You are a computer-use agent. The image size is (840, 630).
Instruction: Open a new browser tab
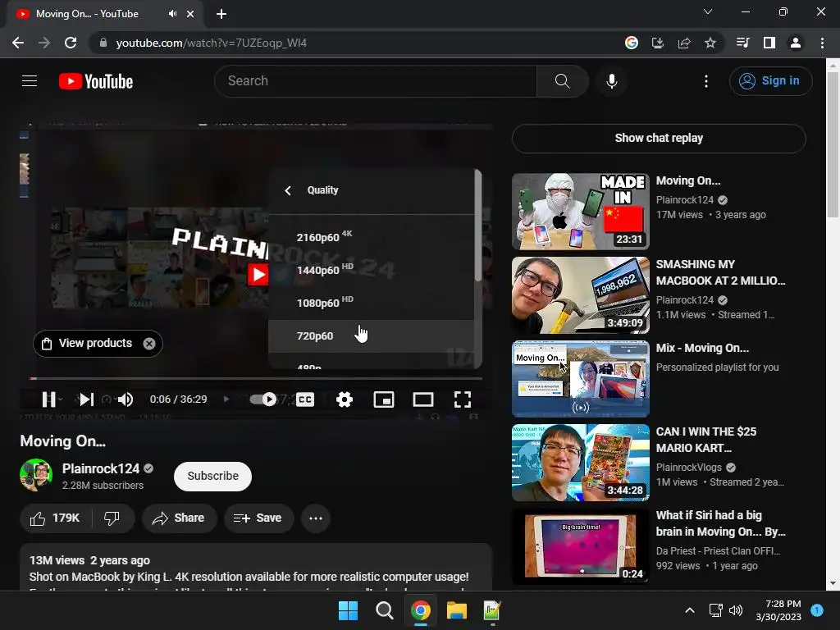click(x=221, y=14)
